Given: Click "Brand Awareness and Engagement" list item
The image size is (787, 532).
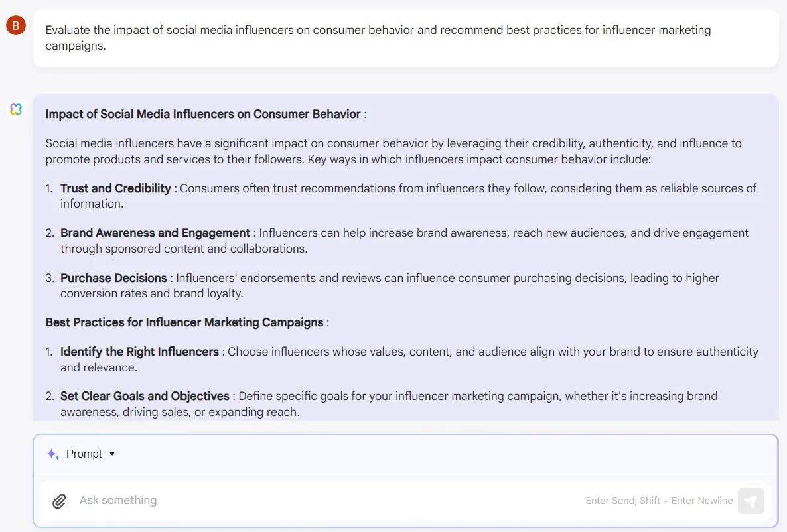Looking at the screenshot, I should (x=155, y=233).
